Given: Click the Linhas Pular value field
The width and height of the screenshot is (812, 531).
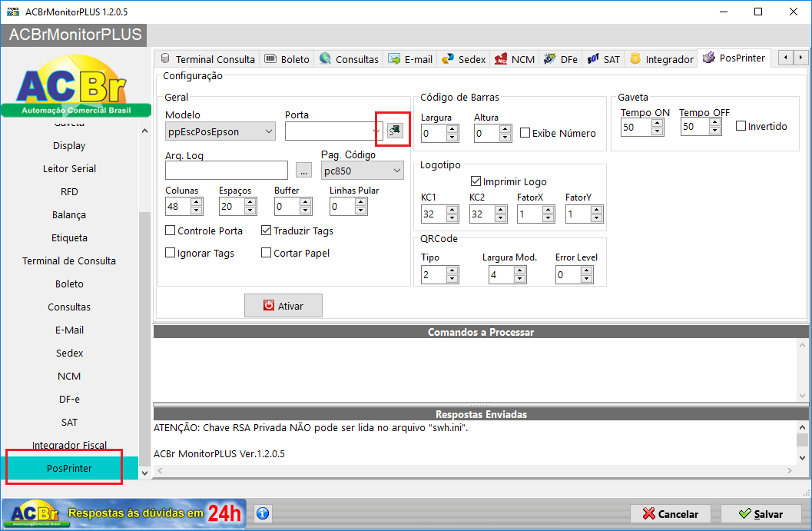Looking at the screenshot, I should point(343,206).
